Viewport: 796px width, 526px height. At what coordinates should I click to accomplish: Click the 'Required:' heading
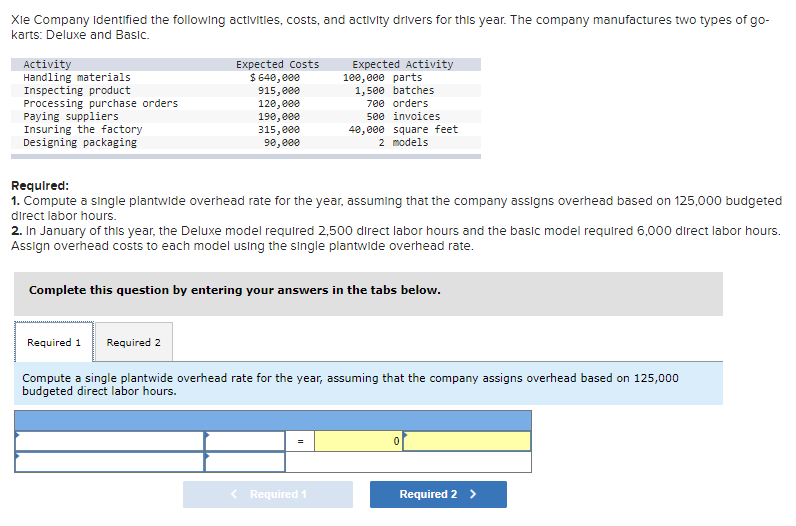[40, 186]
